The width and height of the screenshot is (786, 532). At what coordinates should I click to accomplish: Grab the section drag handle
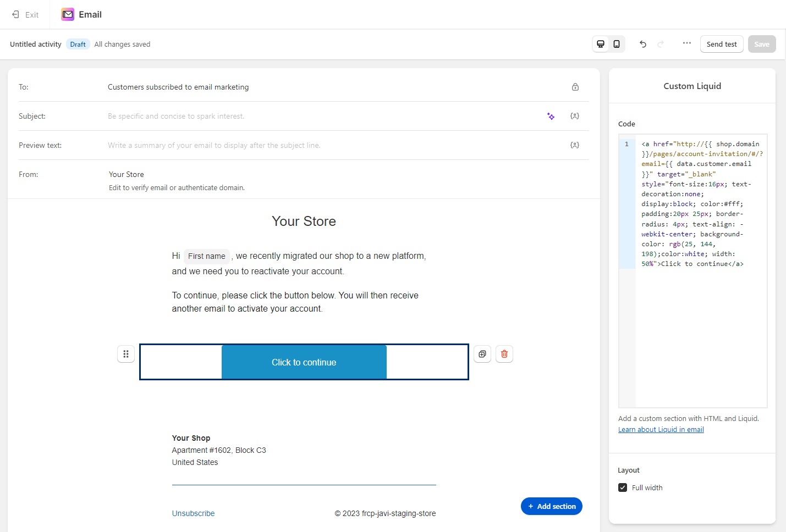125,354
